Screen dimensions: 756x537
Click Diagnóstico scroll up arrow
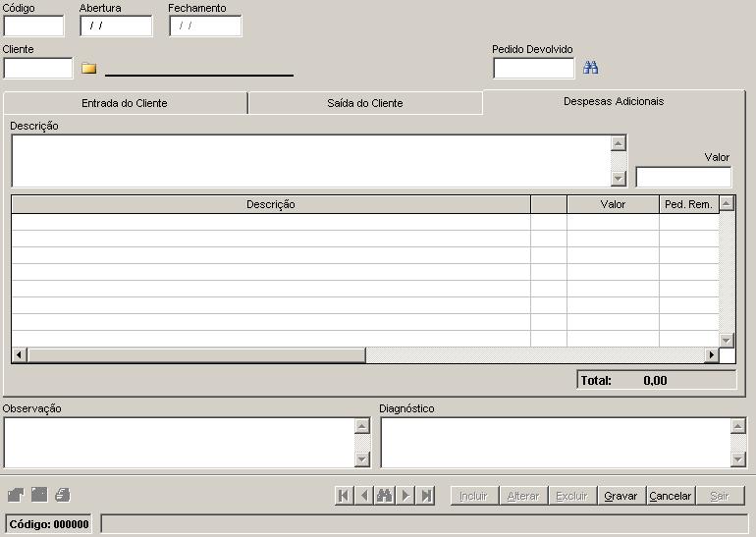click(x=738, y=426)
